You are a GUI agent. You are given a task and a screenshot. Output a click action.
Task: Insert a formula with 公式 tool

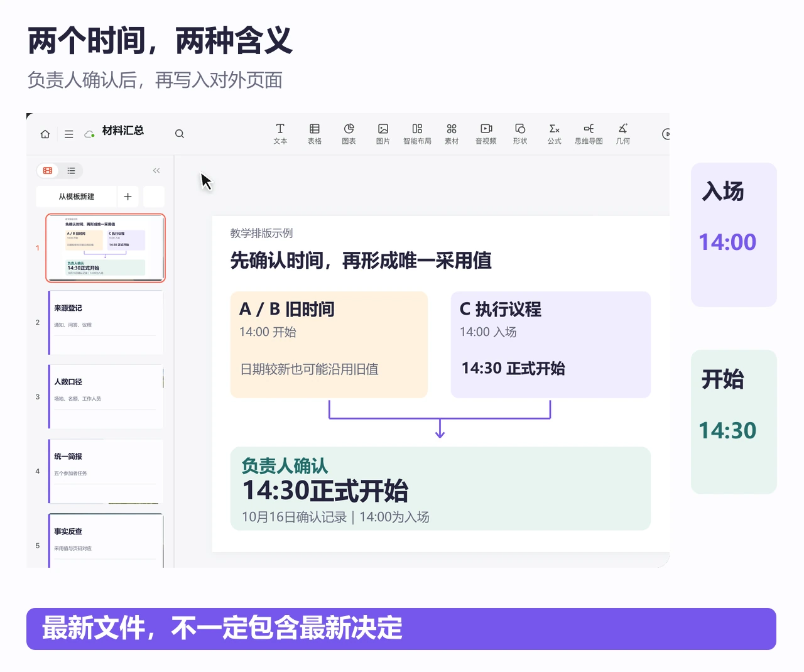(554, 134)
